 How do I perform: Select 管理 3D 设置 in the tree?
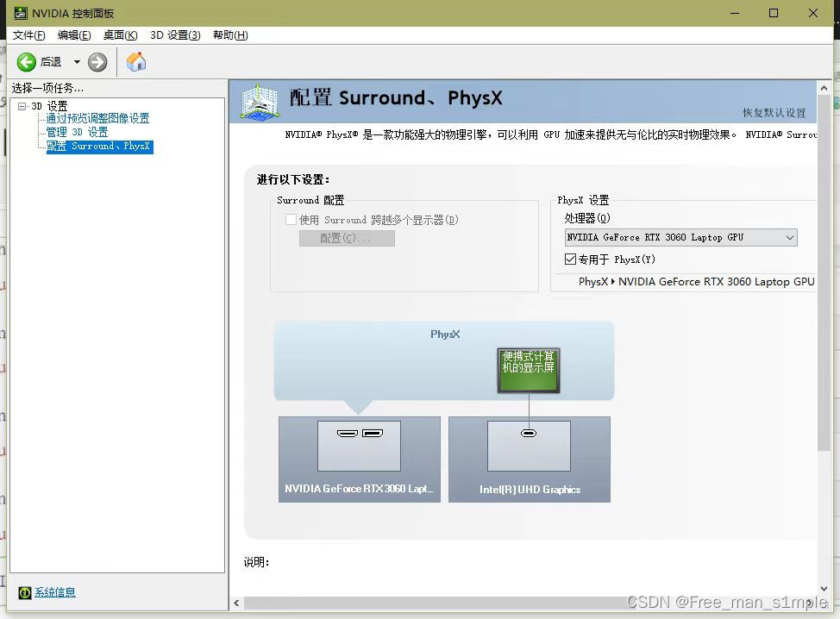coord(77,132)
